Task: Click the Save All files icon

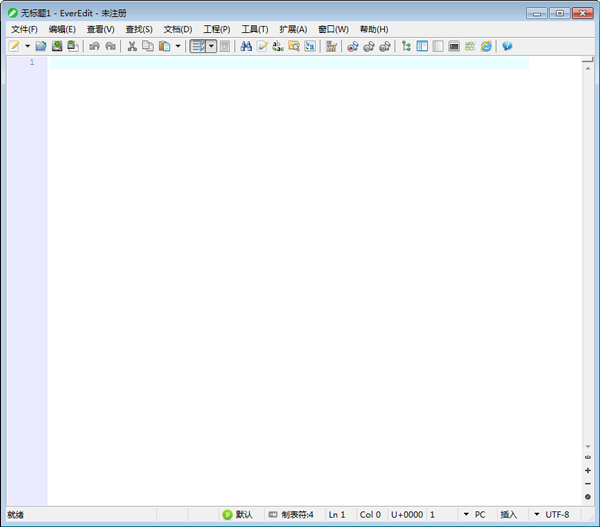Action: (73, 46)
